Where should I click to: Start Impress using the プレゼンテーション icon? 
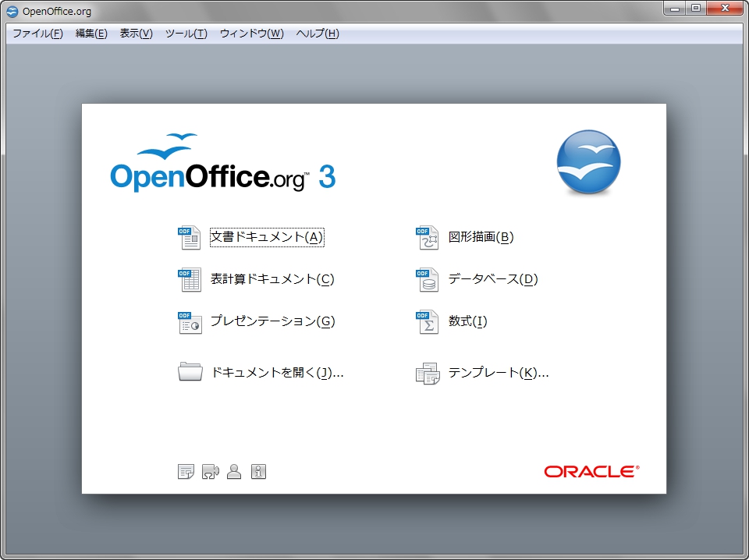188,321
